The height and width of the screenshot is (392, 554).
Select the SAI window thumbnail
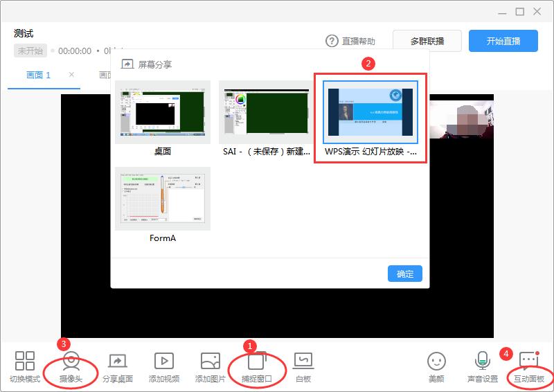click(x=267, y=112)
